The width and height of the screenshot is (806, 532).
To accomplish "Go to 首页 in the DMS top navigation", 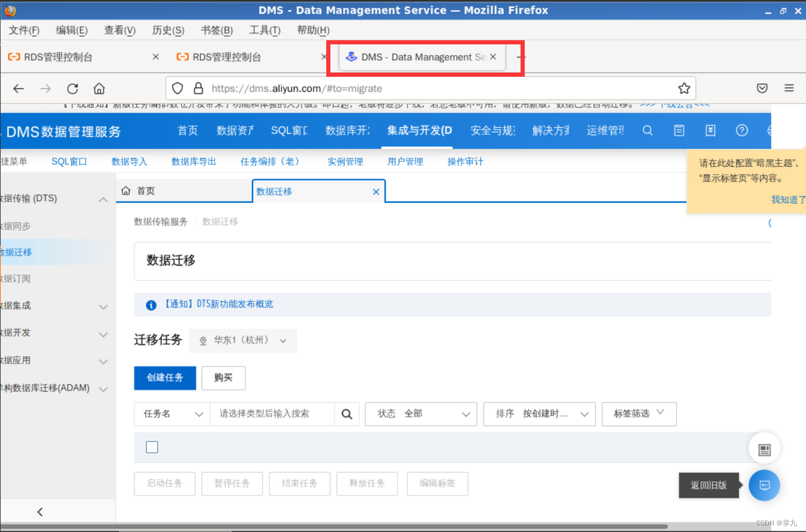I will coord(188,130).
